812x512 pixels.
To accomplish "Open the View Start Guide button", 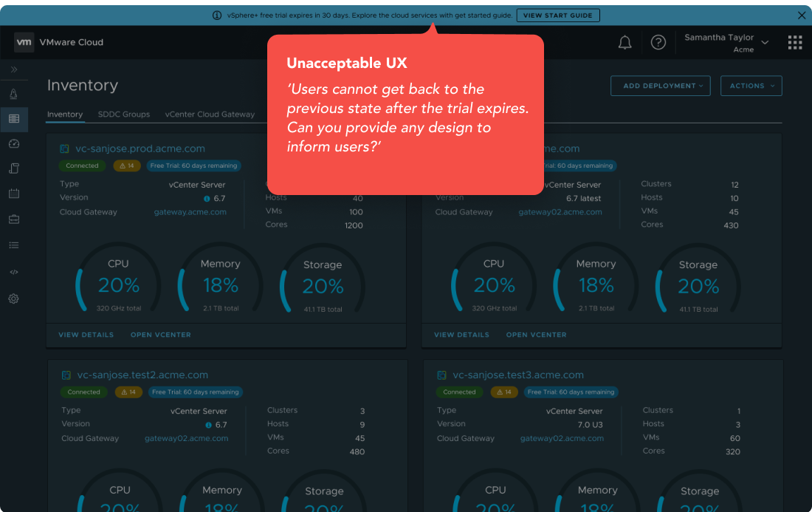I will 558,16.
